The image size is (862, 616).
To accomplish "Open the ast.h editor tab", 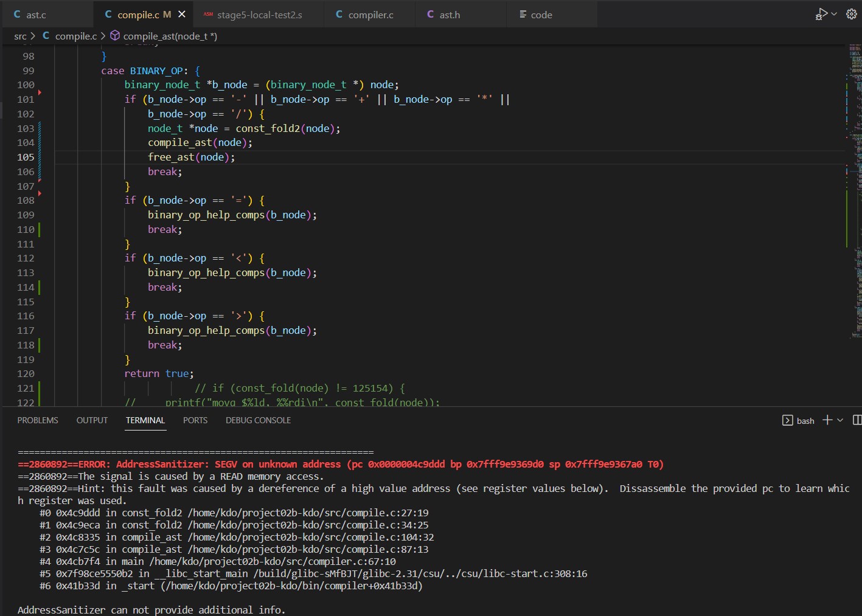I will (x=450, y=15).
